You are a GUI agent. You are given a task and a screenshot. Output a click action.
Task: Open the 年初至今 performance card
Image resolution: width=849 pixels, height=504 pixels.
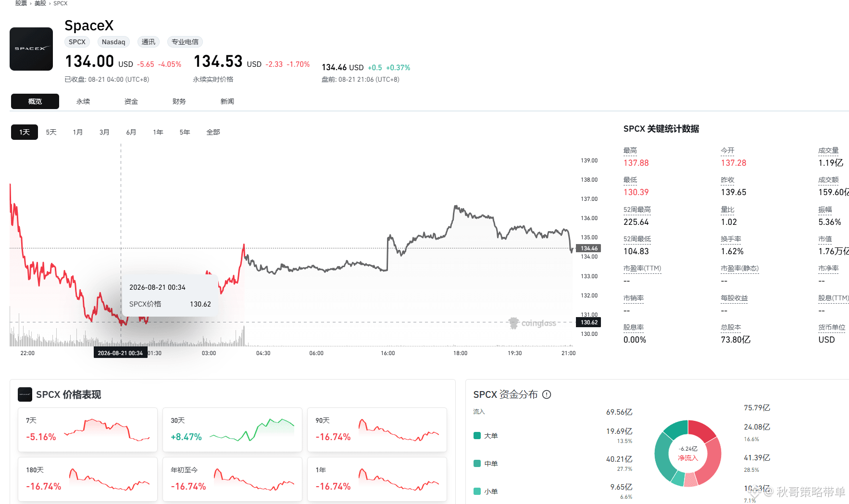tap(232, 479)
